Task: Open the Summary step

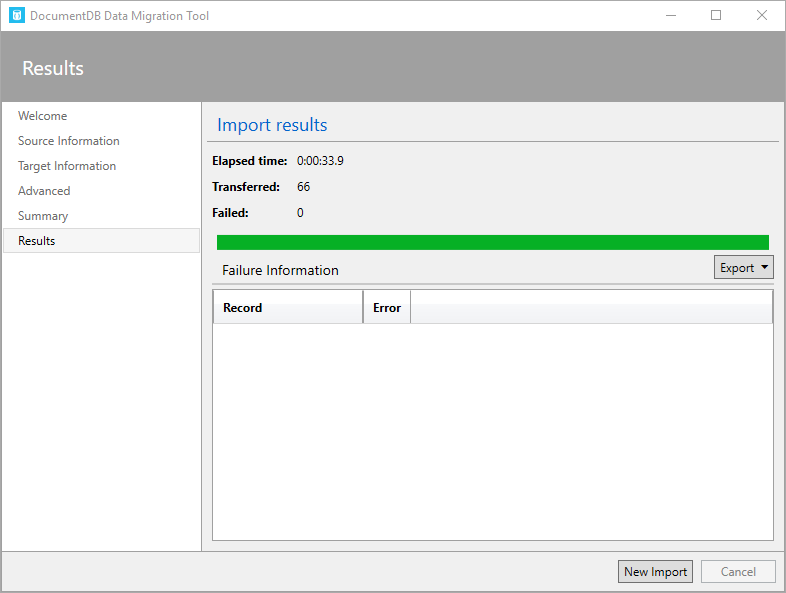Action: 43,216
